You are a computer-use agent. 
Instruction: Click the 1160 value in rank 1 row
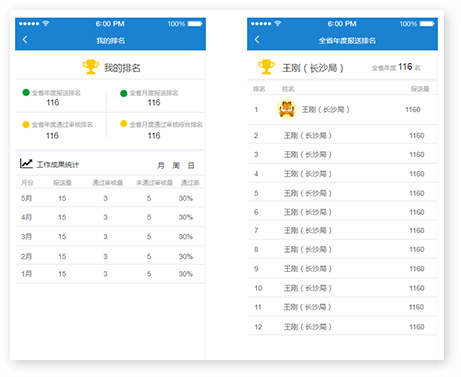pos(413,109)
